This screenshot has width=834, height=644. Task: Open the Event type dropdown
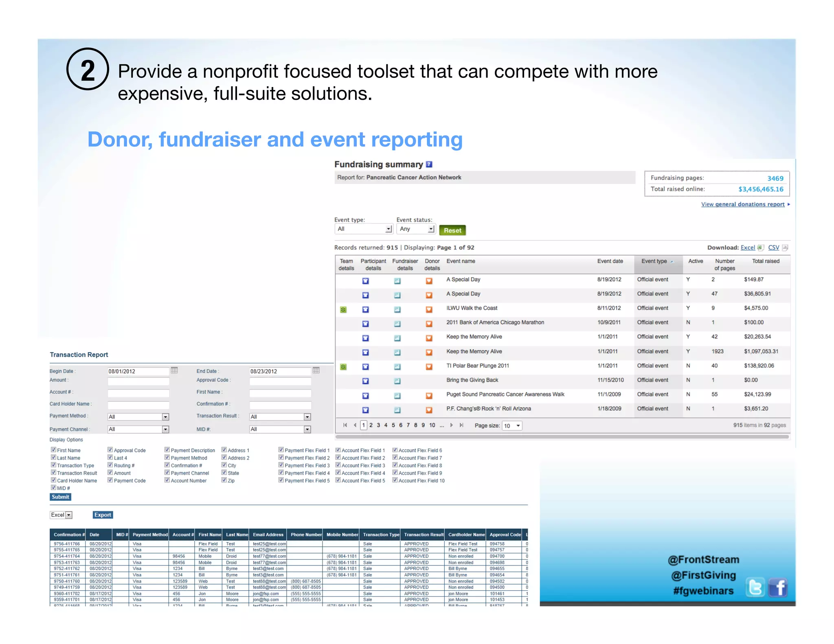click(x=364, y=229)
